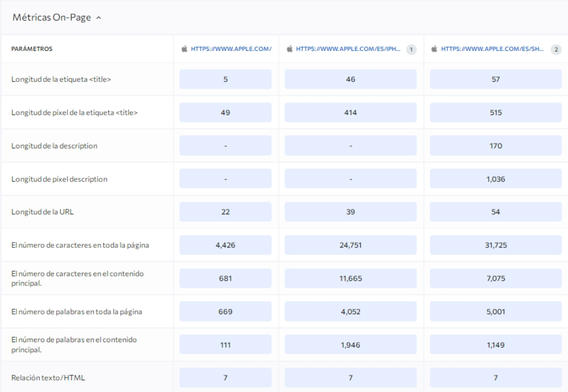The height and width of the screenshot is (392, 568).
Task: Click the URL length value 39
Action: pyautogui.click(x=351, y=212)
